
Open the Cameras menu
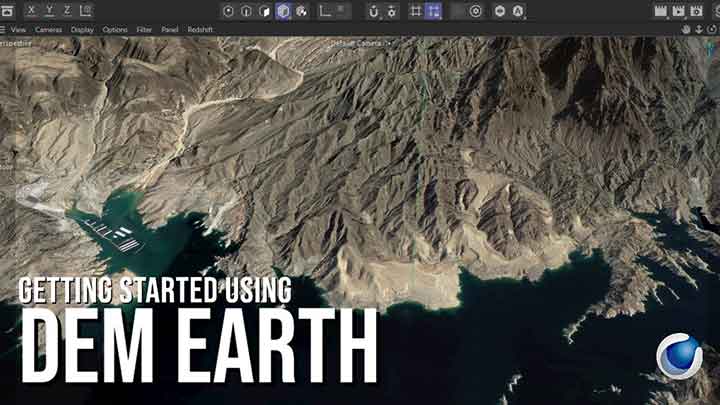48,29
